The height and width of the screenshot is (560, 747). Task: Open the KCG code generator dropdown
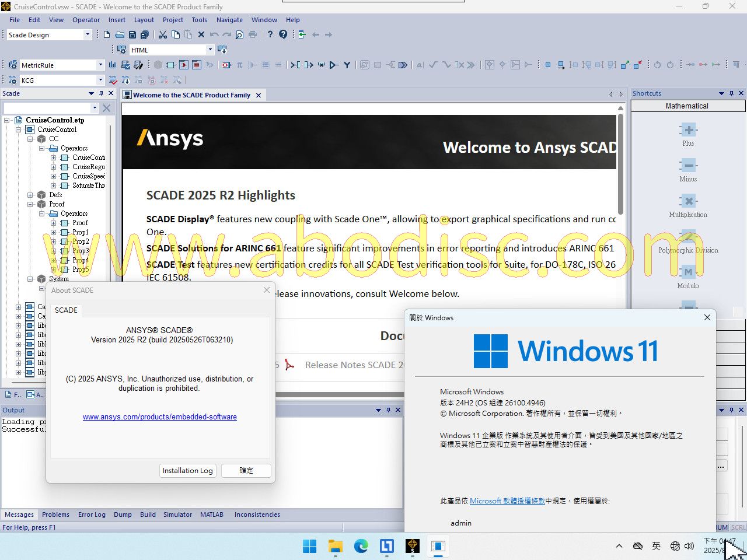100,80
